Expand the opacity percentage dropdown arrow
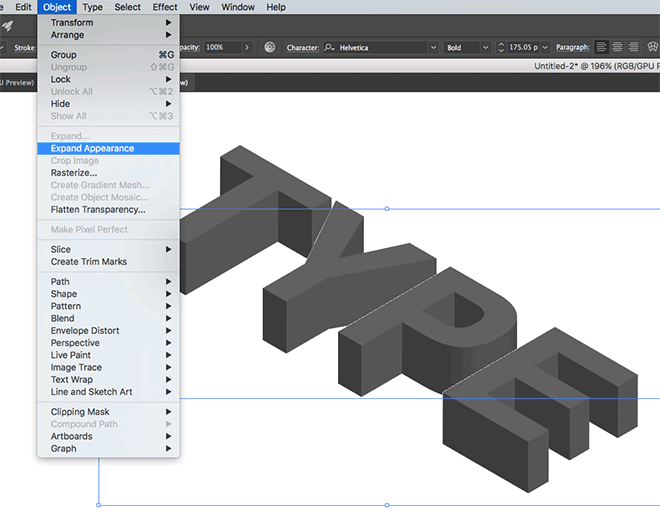The image size is (660, 520). click(x=246, y=47)
